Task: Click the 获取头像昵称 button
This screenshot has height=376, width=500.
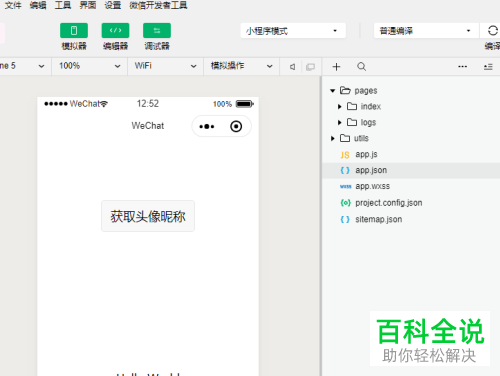Action: 148,216
